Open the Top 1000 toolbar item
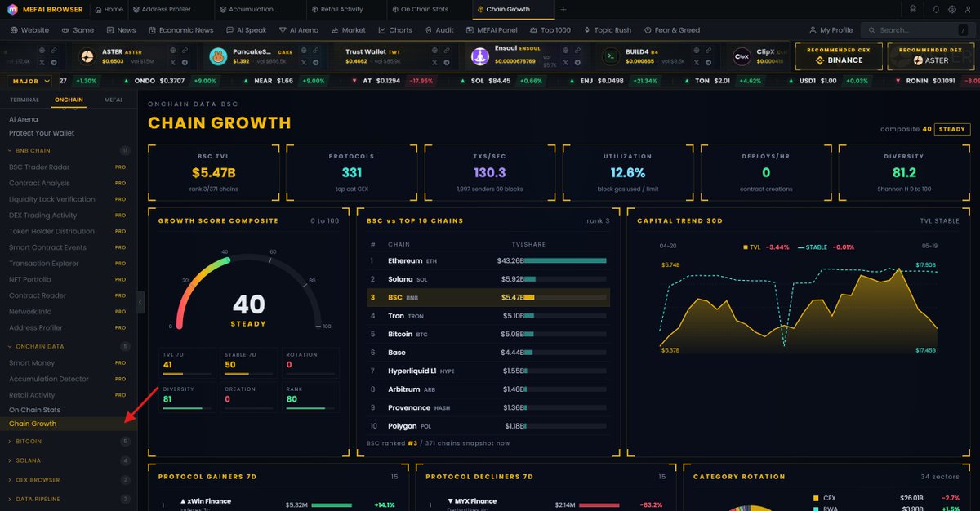 click(x=550, y=30)
